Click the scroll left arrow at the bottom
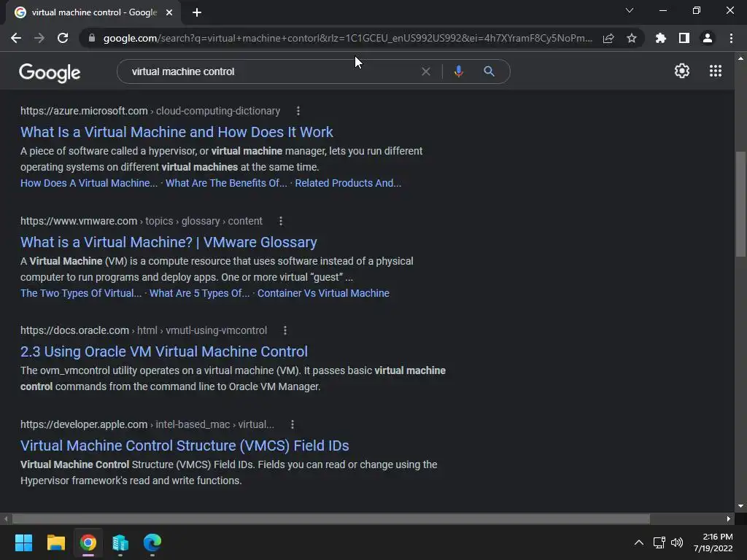The width and height of the screenshot is (747, 560). pos(6,518)
